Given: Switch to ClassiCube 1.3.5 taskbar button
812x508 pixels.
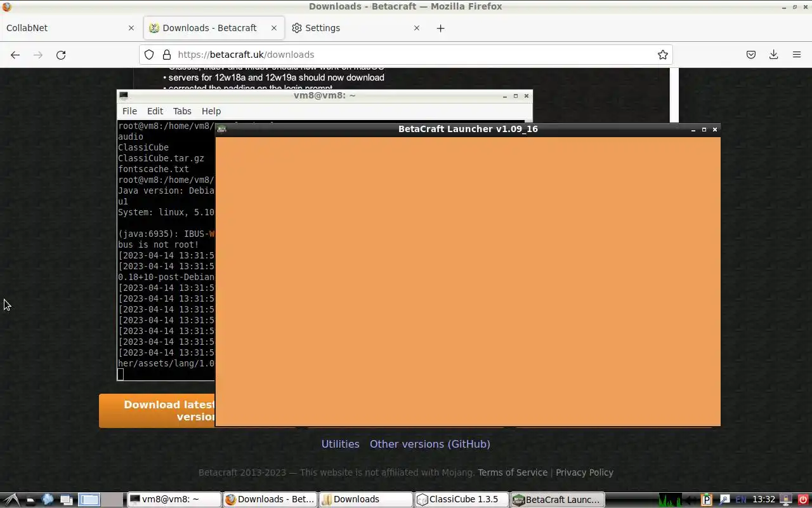Looking at the screenshot, I should coord(461,500).
